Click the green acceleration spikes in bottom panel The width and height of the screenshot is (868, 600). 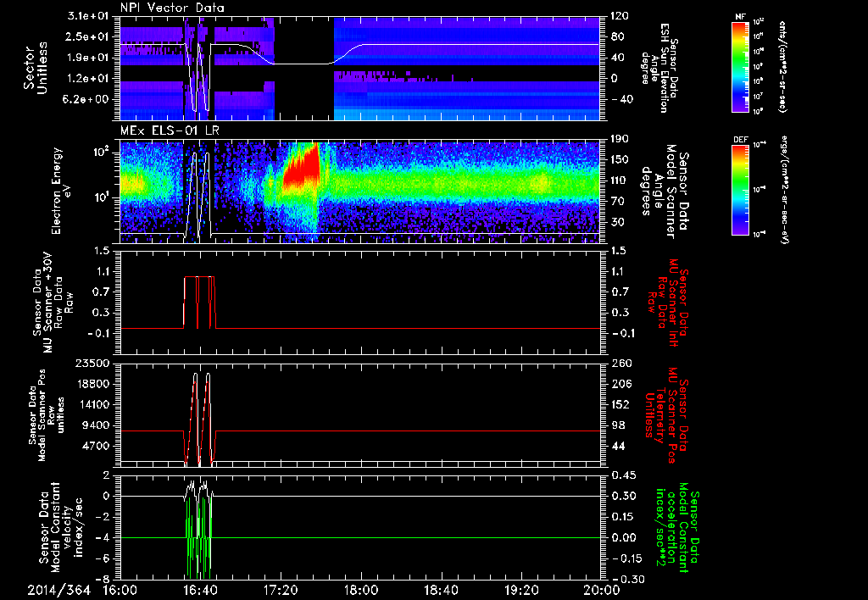[x=198, y=537]
